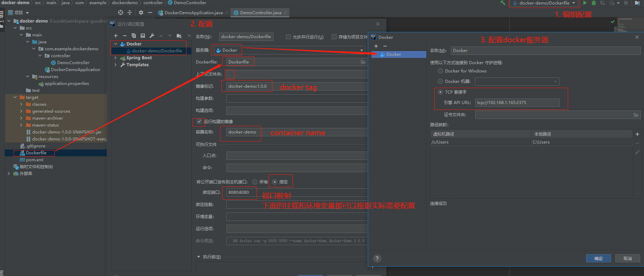Screen dimensions: 644x276
Task: Open the docker-demo/Dockerfile run configuration dropdown
Action: [x=545, y=3]
